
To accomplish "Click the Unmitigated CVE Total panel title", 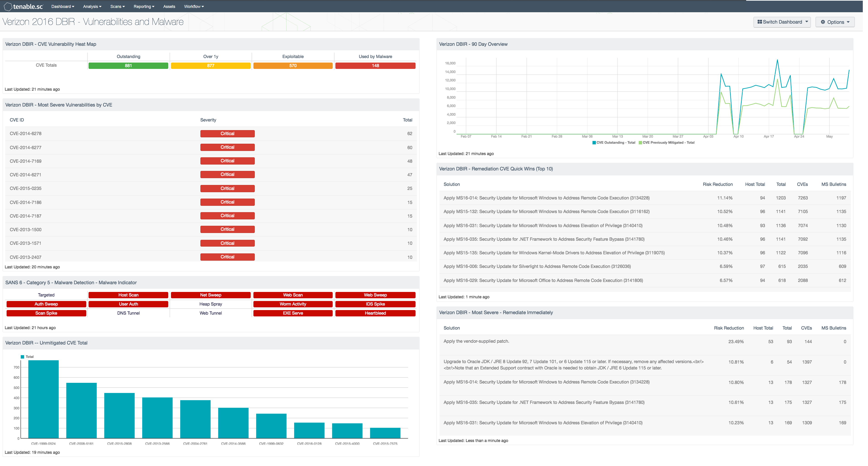I will (46, 343).
